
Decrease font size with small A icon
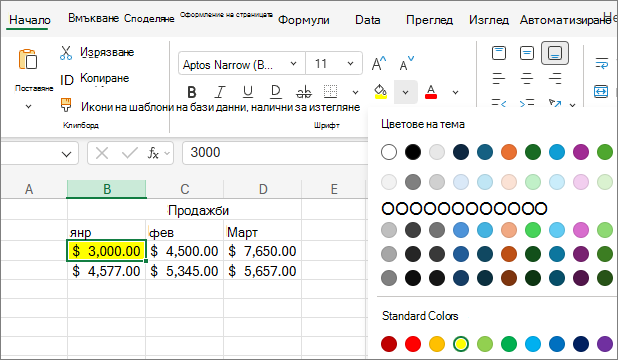[406, 63]
